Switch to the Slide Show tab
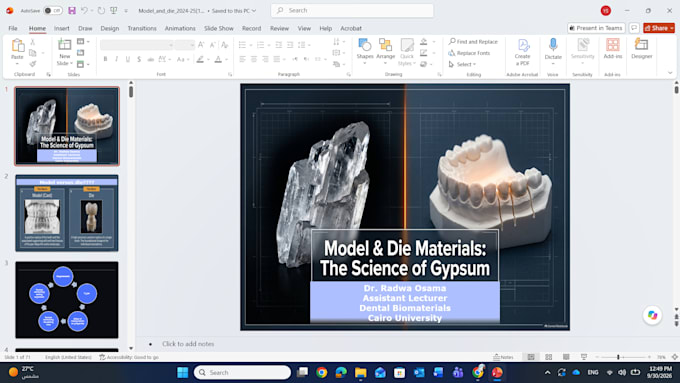Screen dimensions: 680x383 coord(219,28)
